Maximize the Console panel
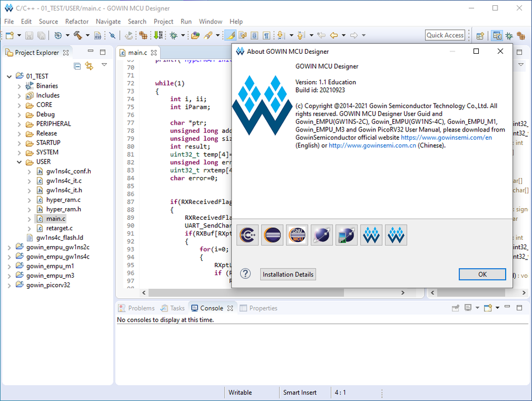 pos(519,307)
